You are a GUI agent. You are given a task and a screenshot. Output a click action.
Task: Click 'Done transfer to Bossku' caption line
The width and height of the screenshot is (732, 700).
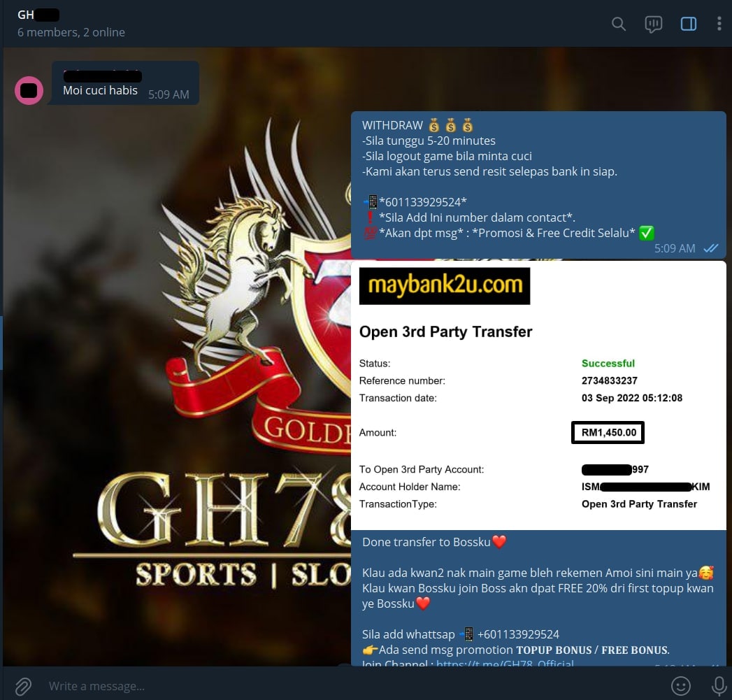click(434, 542)
